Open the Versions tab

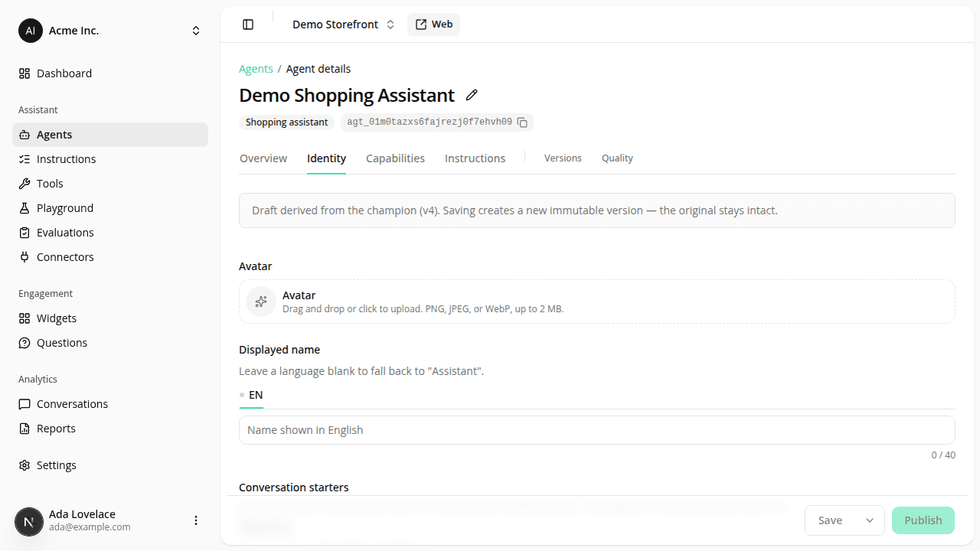(x=563, y=158)
